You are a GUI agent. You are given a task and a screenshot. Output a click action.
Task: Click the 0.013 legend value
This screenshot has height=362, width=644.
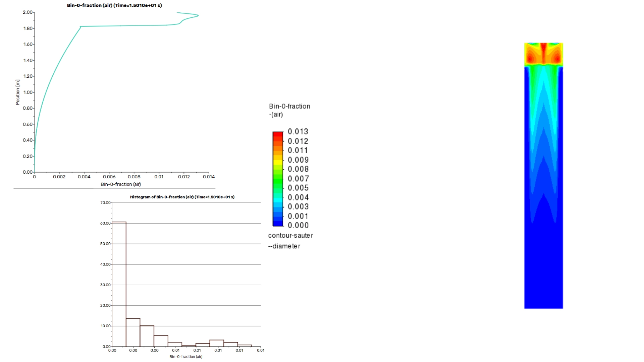click(298, 132)
